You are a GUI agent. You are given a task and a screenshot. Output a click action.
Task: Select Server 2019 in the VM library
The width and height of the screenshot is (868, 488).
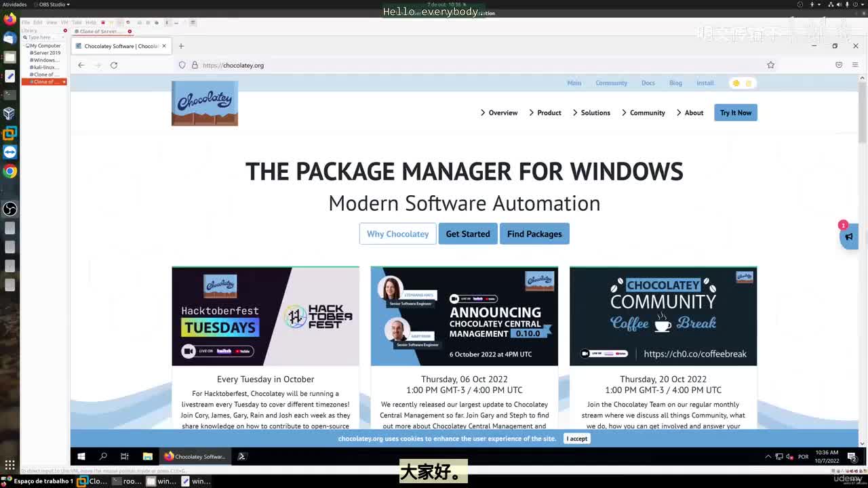46,53
